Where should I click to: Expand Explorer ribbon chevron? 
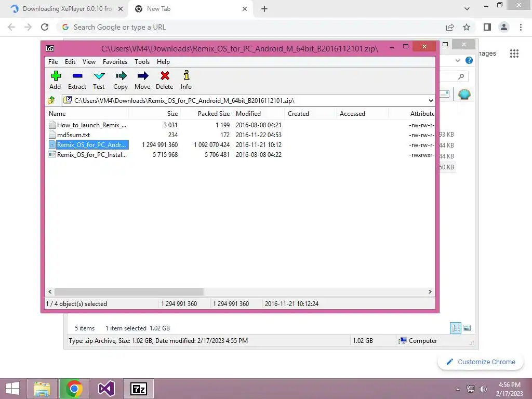click(457, 60)
